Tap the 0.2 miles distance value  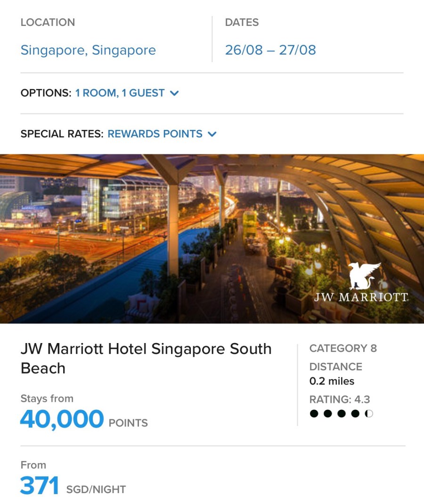(332, 381)
